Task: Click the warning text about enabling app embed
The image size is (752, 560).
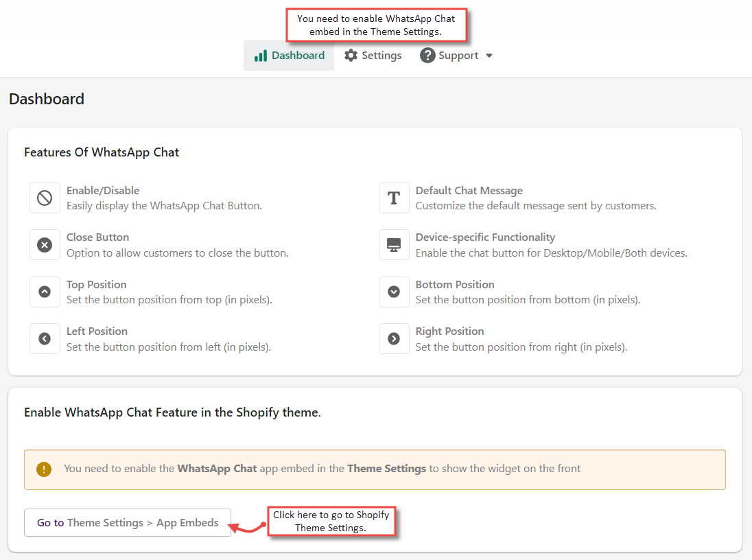Action: (322, 469)
